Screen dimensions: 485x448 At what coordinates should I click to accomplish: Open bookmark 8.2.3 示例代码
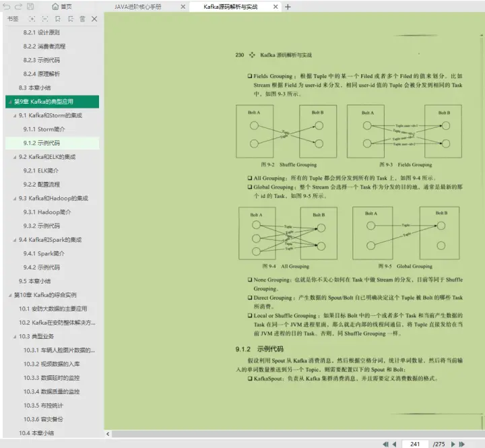coord(42,60)
